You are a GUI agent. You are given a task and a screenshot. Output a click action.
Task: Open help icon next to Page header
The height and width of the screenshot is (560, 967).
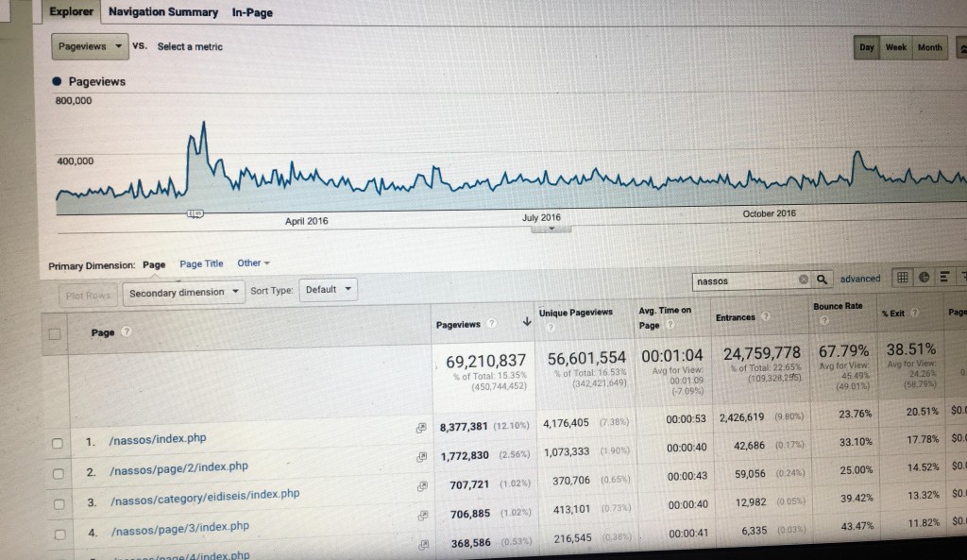tap(127, 332)
